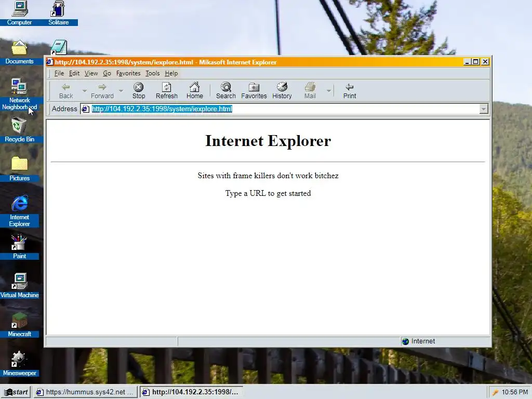Screen dimensions: 532x399
Task: Click the 10:56 PM clock
Action: [x=515, y=392]
